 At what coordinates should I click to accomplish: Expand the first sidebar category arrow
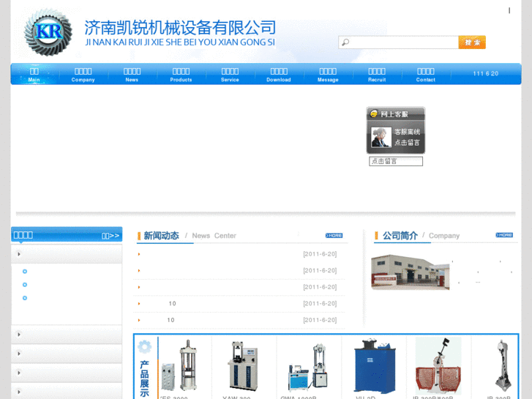(x=19, y=254)
